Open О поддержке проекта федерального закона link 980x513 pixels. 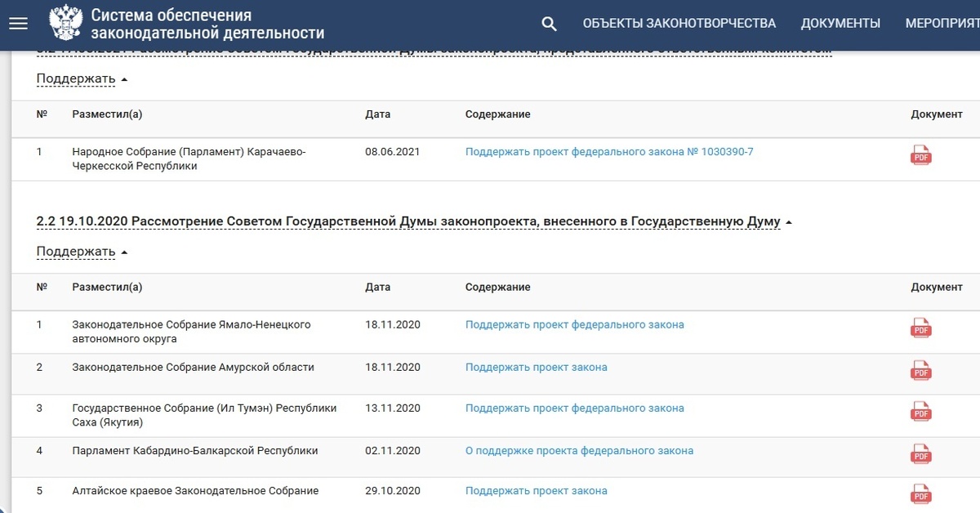579,450
